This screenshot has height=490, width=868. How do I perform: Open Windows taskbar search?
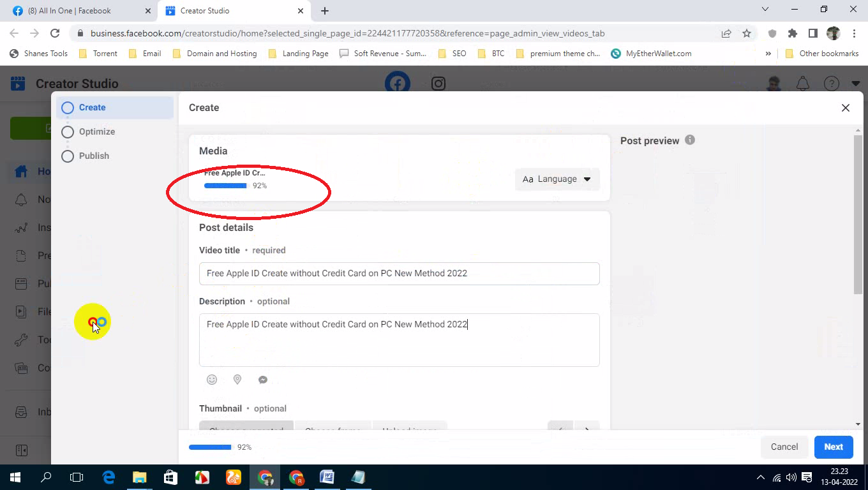tap(46, 477)
